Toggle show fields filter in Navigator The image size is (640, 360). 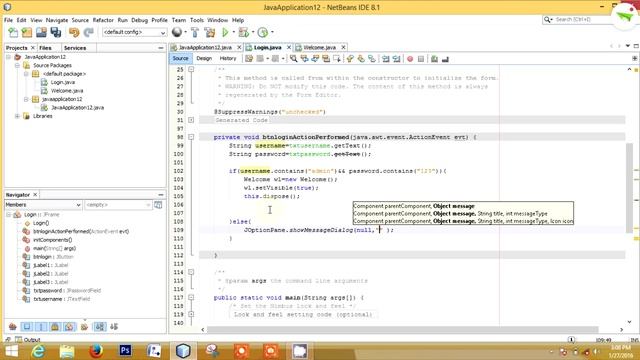[27, 327]
